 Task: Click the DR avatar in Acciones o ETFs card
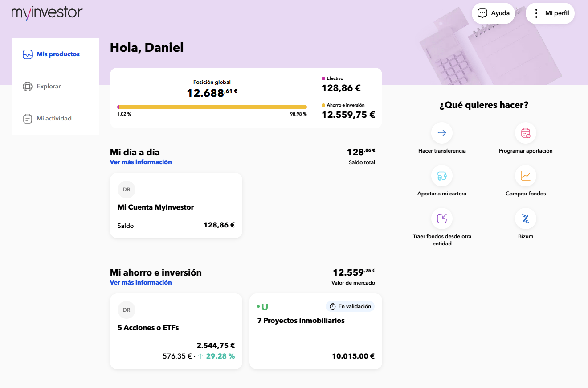[127, 310]
